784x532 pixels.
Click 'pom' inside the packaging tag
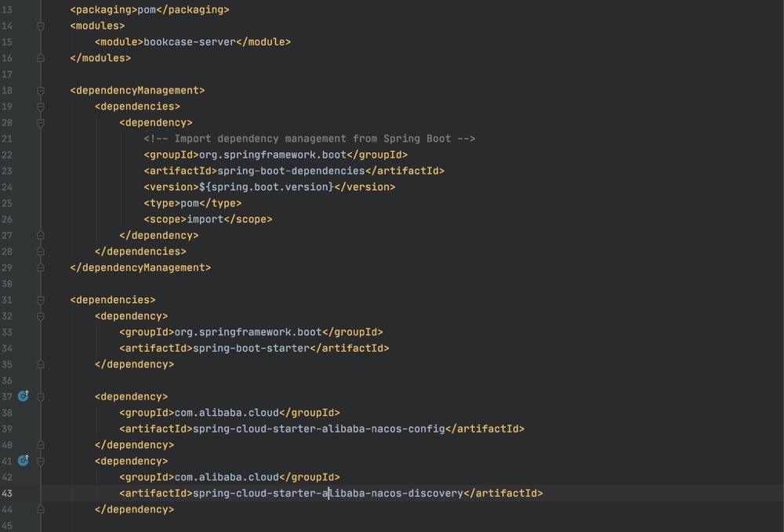coord(147,9)
